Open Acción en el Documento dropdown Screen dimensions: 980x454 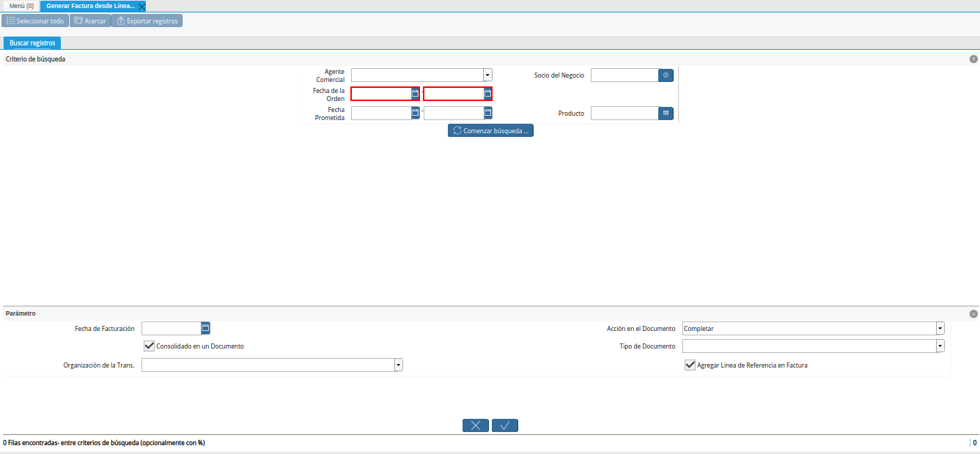point(940,328)
